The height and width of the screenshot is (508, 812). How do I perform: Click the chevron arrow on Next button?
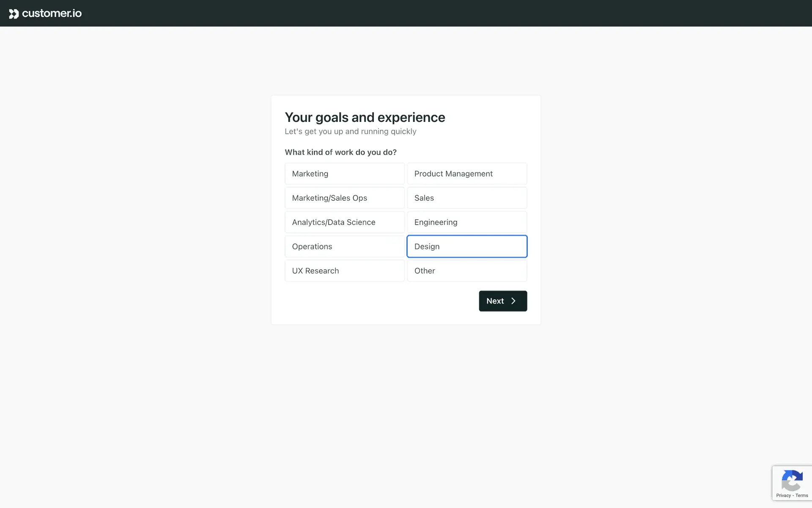pos(513,301)
